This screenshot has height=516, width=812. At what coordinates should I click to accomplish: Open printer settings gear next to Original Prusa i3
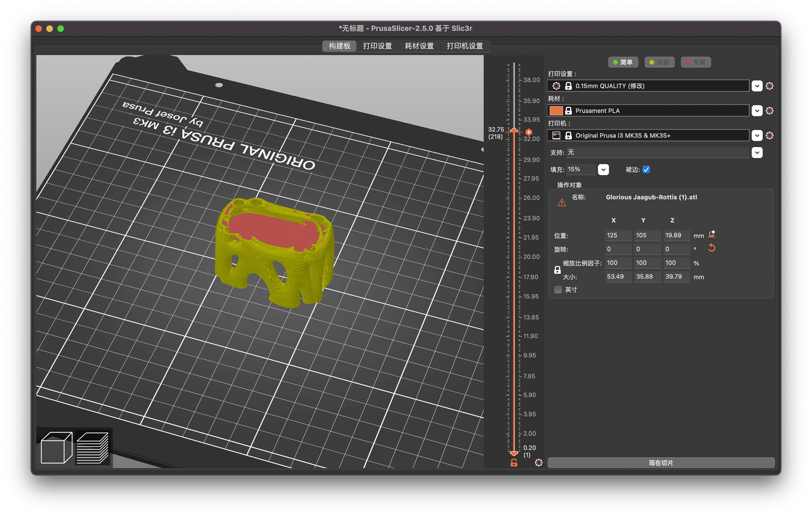click(770, 136)
